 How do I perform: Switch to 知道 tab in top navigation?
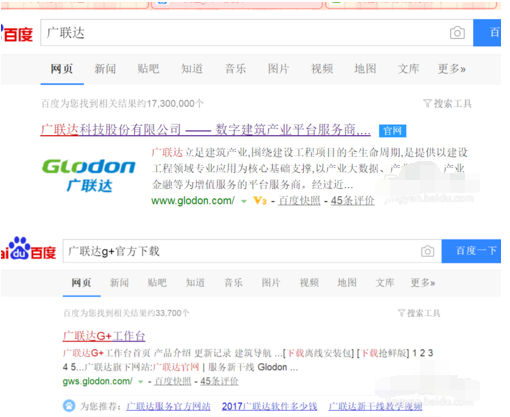point(192,69)
